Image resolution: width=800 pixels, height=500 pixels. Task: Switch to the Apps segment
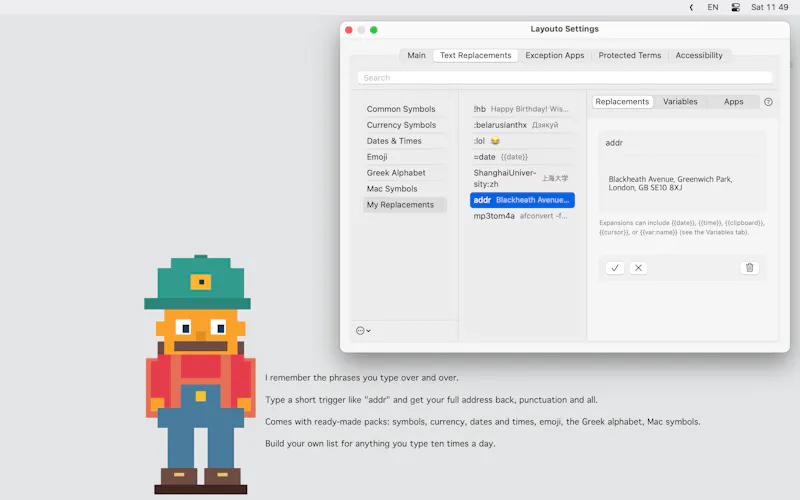(x=733, y=102)
